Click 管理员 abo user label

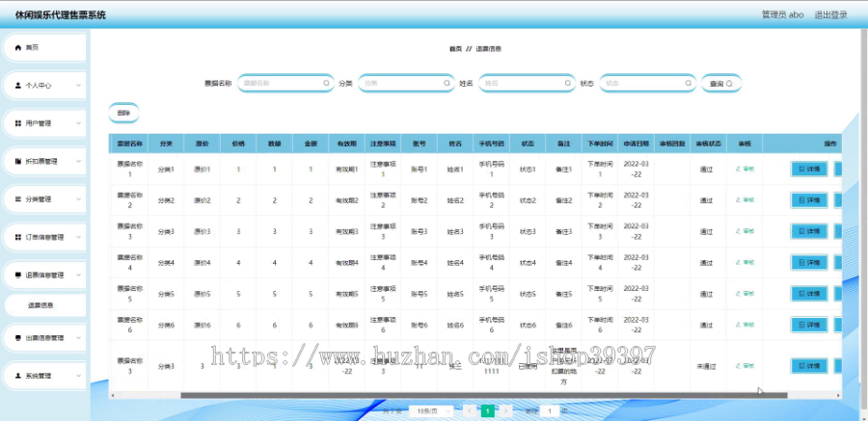tap(782, 15)
